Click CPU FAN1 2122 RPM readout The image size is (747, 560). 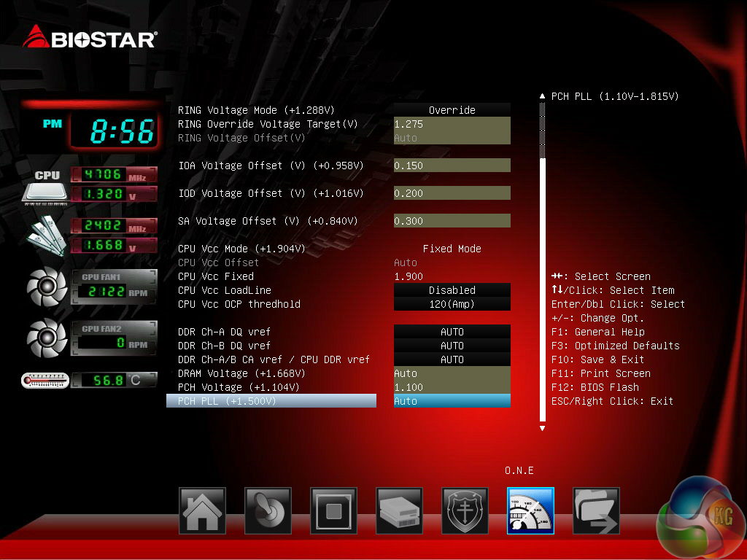click(115, 292)
